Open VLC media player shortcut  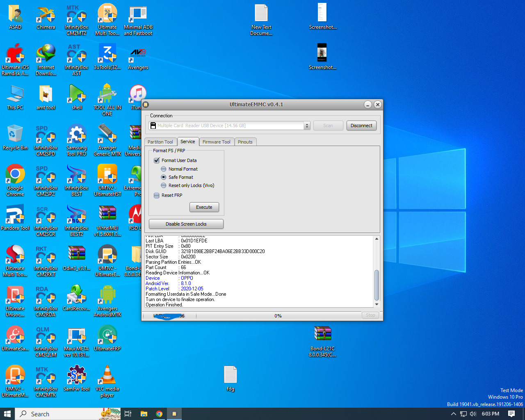click(107, 378)
